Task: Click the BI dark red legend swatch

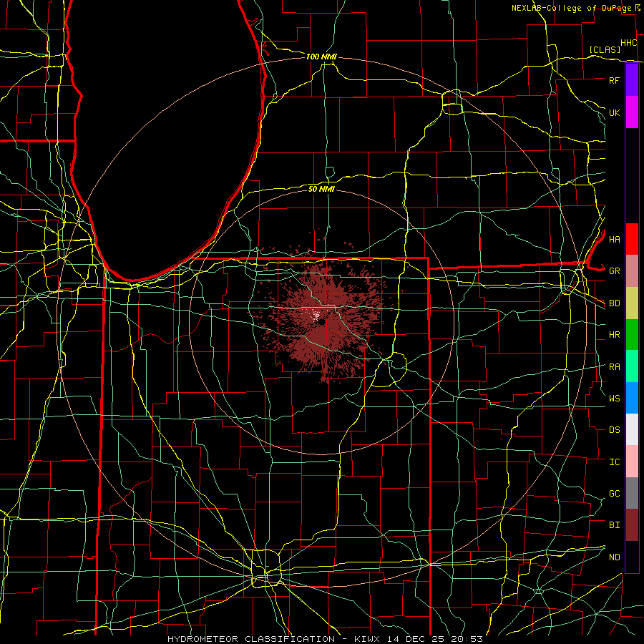Action: pos(632,525)
